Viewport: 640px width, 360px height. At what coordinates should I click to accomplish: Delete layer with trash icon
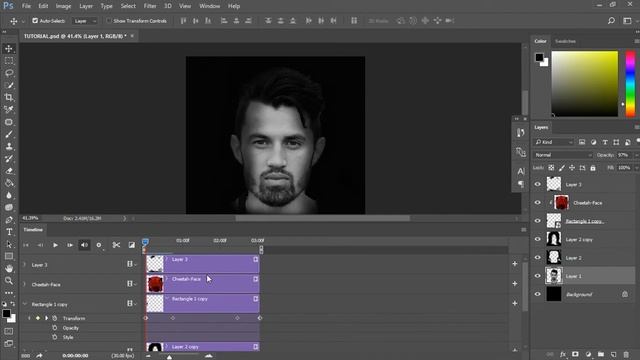point(626,354)
